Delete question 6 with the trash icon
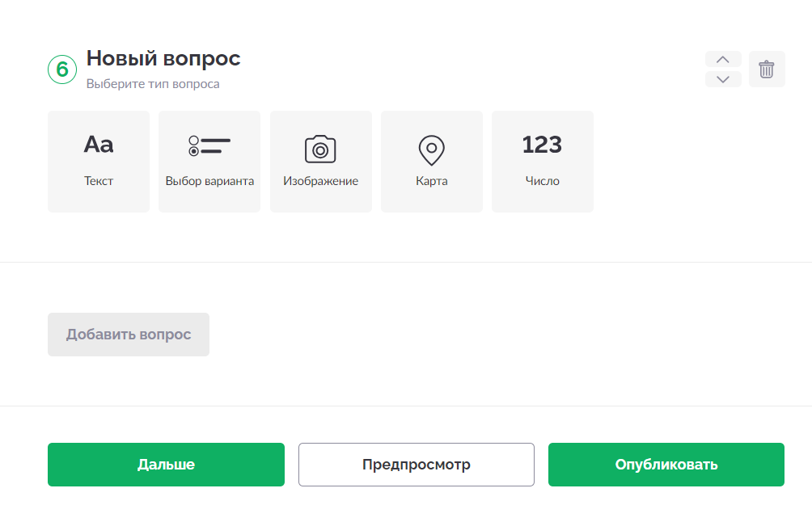The width and height of the screenshot is (812, 522). (x=767, y=69)
